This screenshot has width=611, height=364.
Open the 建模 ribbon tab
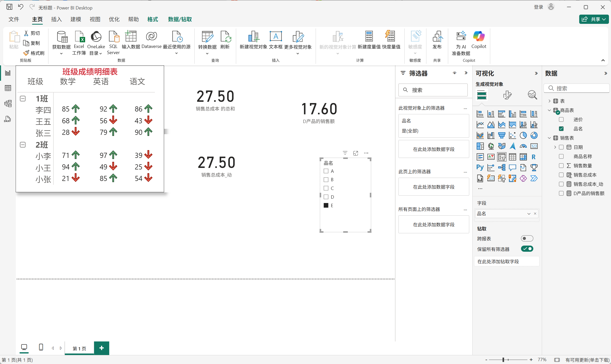[x=76, y=19]
